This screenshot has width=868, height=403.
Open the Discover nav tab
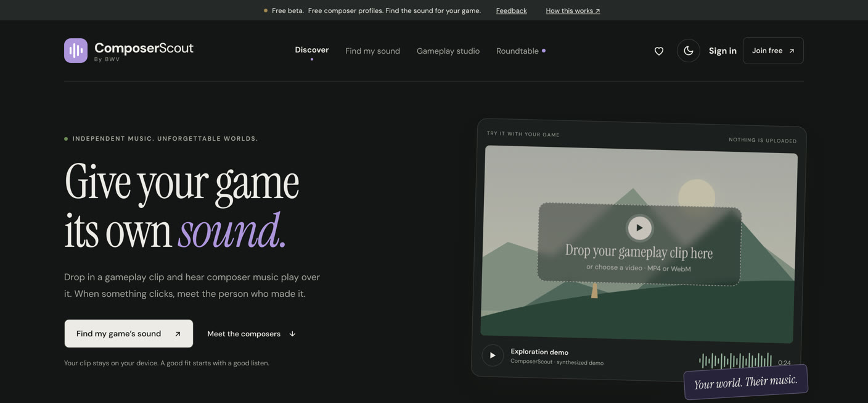pos(312,50)
